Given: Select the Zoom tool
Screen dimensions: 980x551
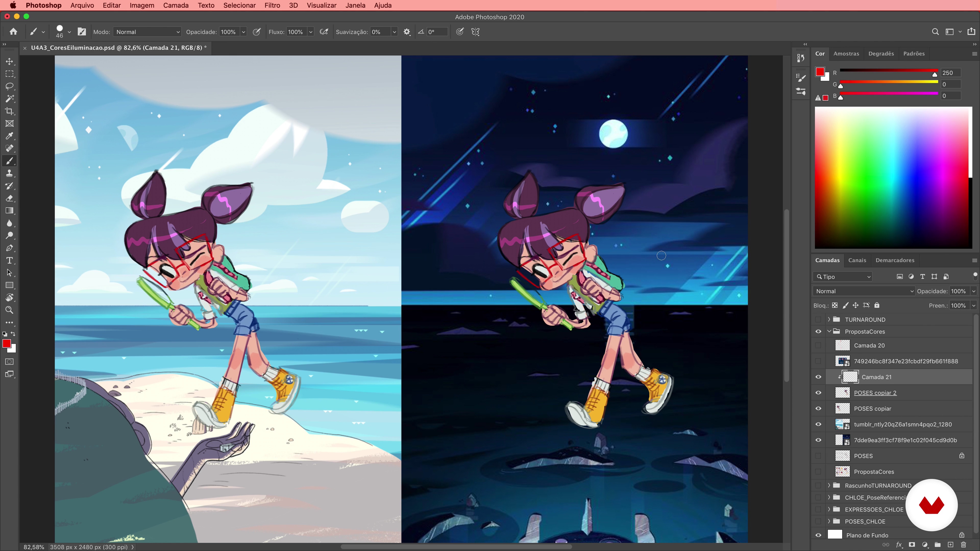Looking at the screenshot, I should coord(9,310).
